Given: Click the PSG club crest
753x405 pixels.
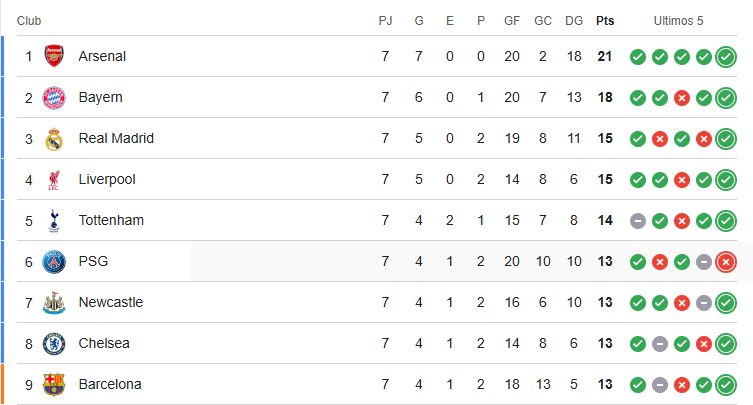Looking at the screenshot, I should click(x=54, y=262).
